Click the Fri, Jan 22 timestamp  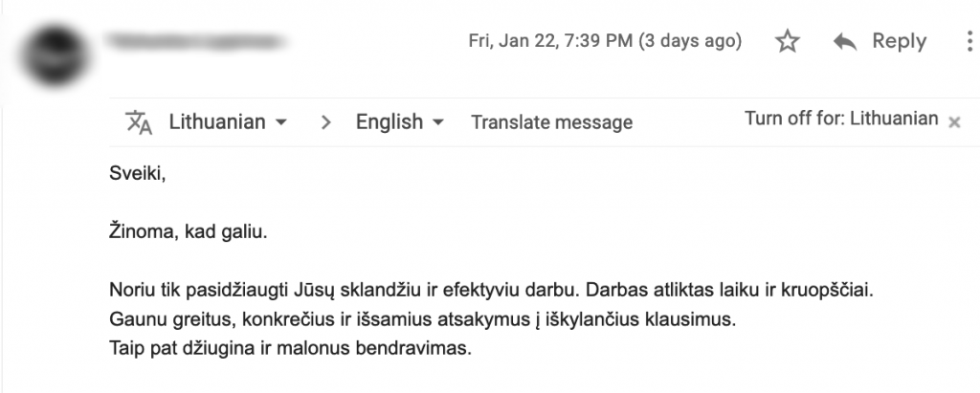click(605, 42)
